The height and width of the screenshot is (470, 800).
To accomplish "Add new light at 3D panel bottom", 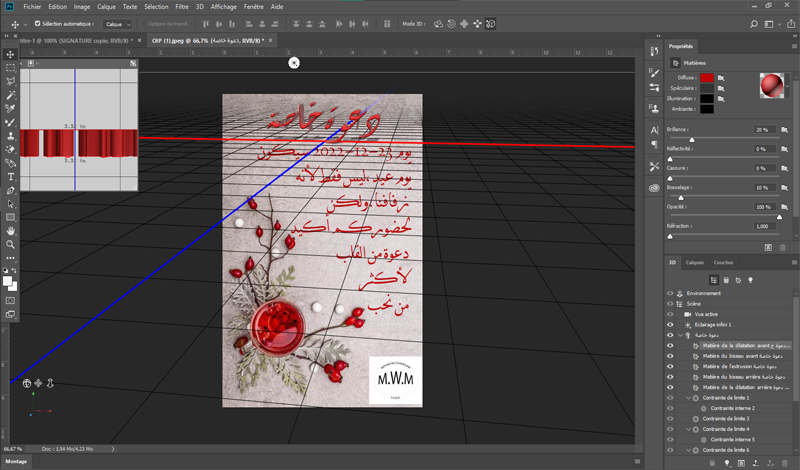I will click(727, 463).
